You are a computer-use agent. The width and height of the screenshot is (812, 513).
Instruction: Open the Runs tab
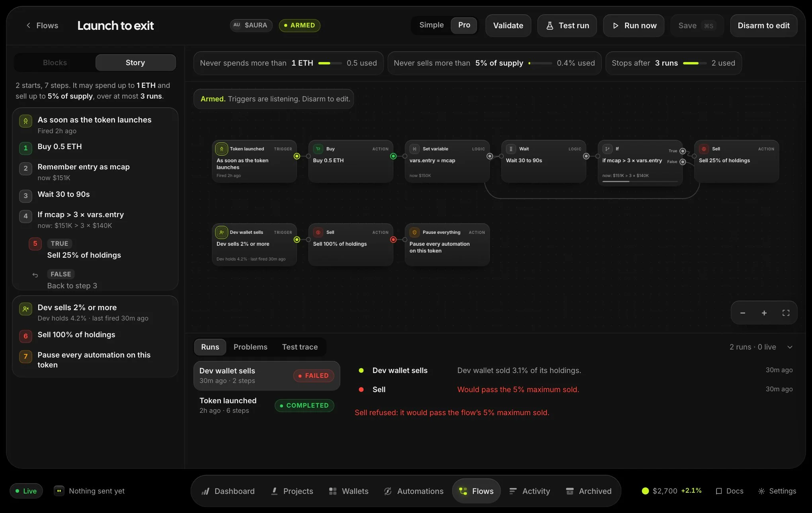click(210, 347)
